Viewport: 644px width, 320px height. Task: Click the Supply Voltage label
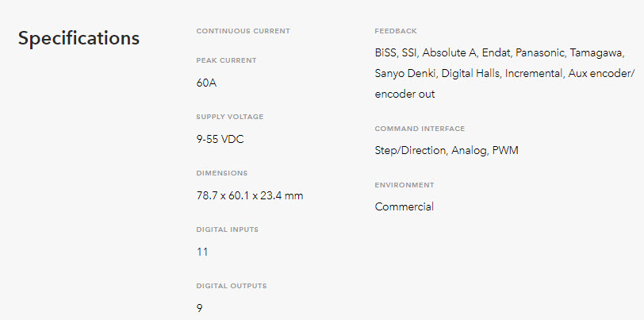(230, 117)
